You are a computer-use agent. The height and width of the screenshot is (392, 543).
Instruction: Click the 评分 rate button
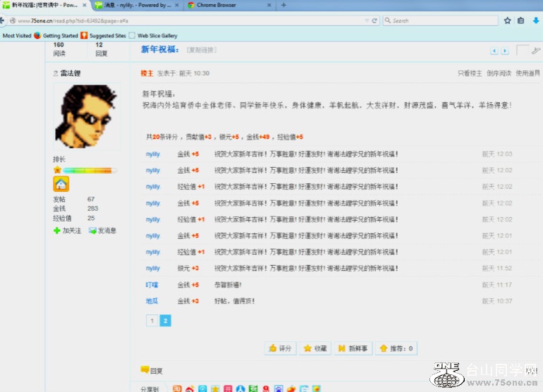[x=281, y=348]
